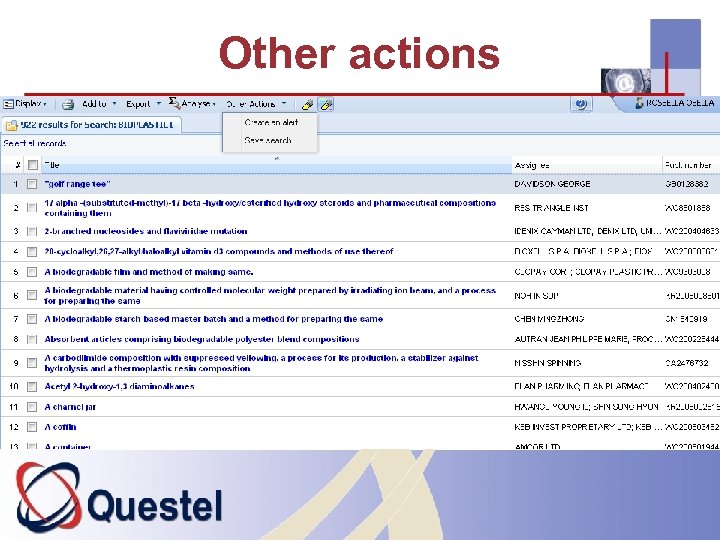Image resolution: width=720 pixels, height=540 pixels.
Task: Open Acetyl 2-hydroxy-1,3 diaminoalkanes link
Action: click(119, 387)
